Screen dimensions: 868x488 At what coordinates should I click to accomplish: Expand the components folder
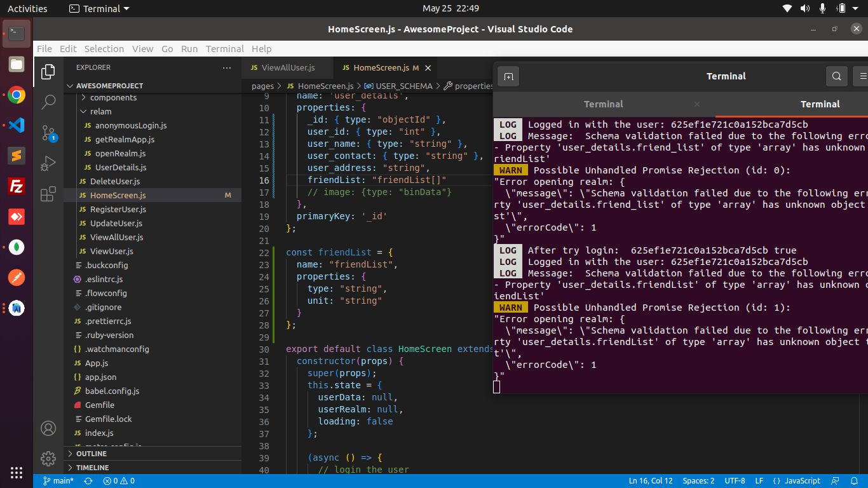click(112, 97)
